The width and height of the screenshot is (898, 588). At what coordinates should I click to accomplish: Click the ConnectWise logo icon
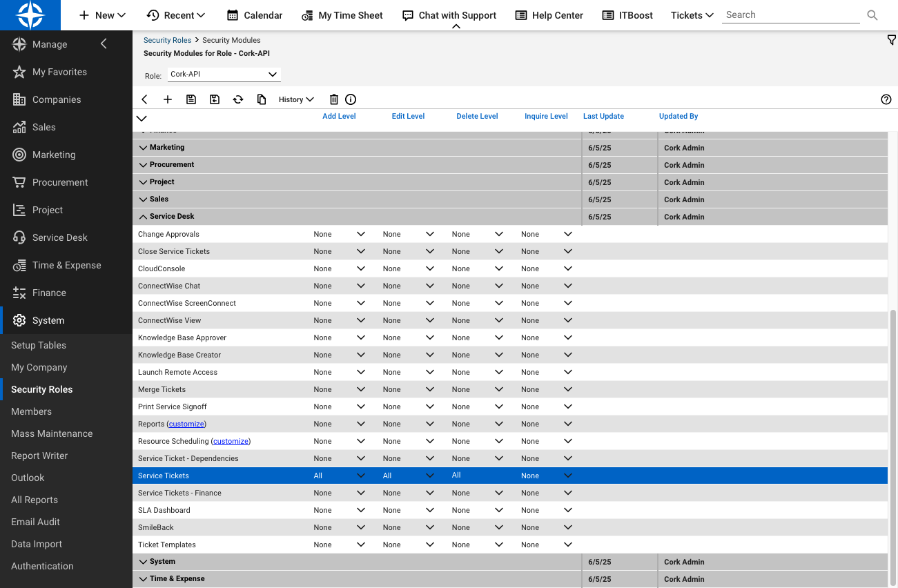30,15
